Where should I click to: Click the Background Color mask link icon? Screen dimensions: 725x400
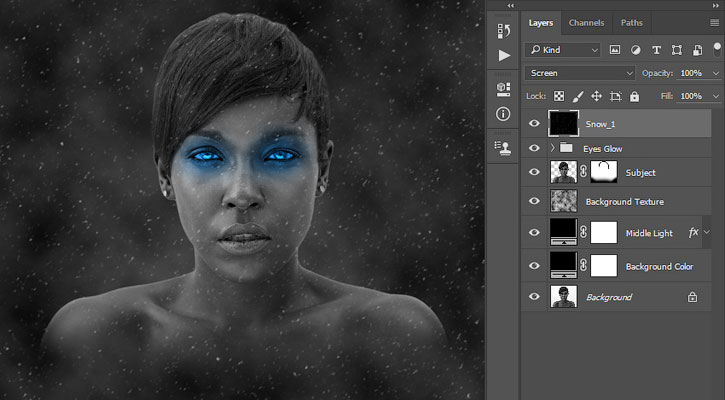584,266
